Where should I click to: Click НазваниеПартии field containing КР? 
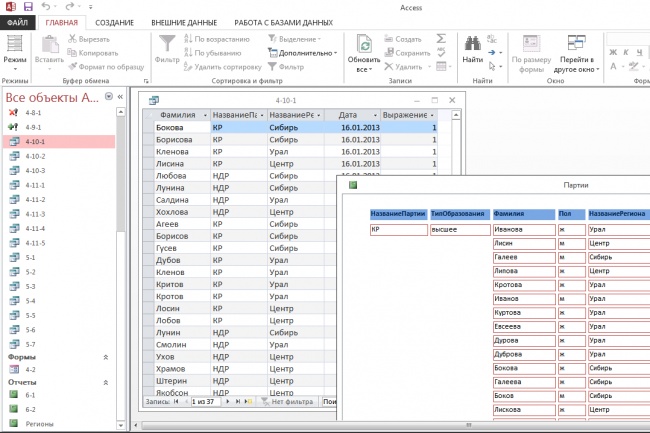(398, 230)
